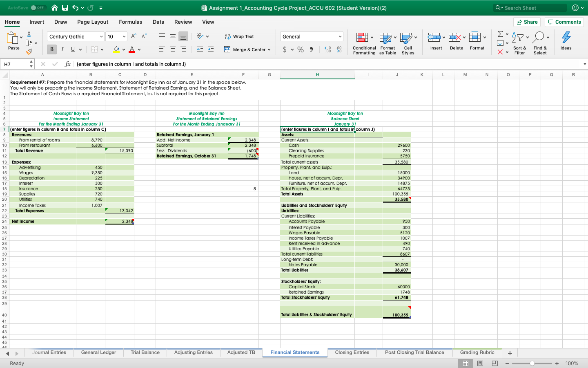Click the Comma Style icon
The height and width of the screenshot is (368, 588).
[x=311, y=49]
